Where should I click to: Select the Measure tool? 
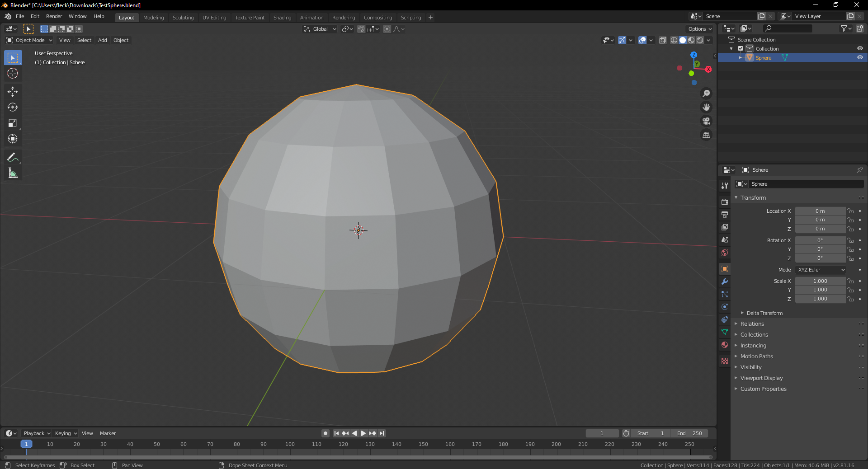(13, 173)
